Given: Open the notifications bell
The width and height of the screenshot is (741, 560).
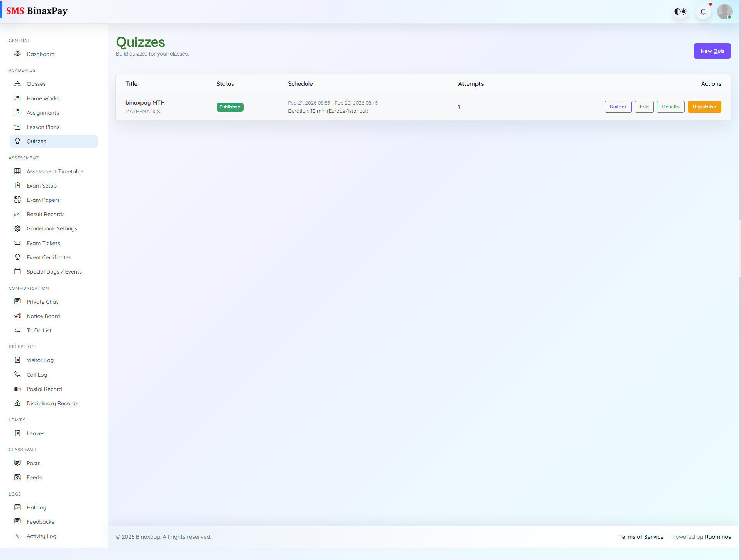Looking at the screenshot, I should (703, 11).
